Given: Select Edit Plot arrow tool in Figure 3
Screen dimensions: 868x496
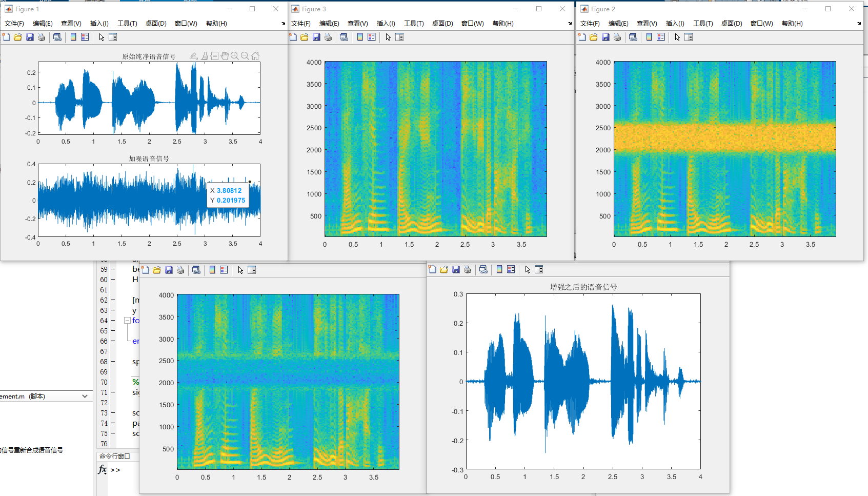Looking at the screenshot, I should (x=388, y=37).
